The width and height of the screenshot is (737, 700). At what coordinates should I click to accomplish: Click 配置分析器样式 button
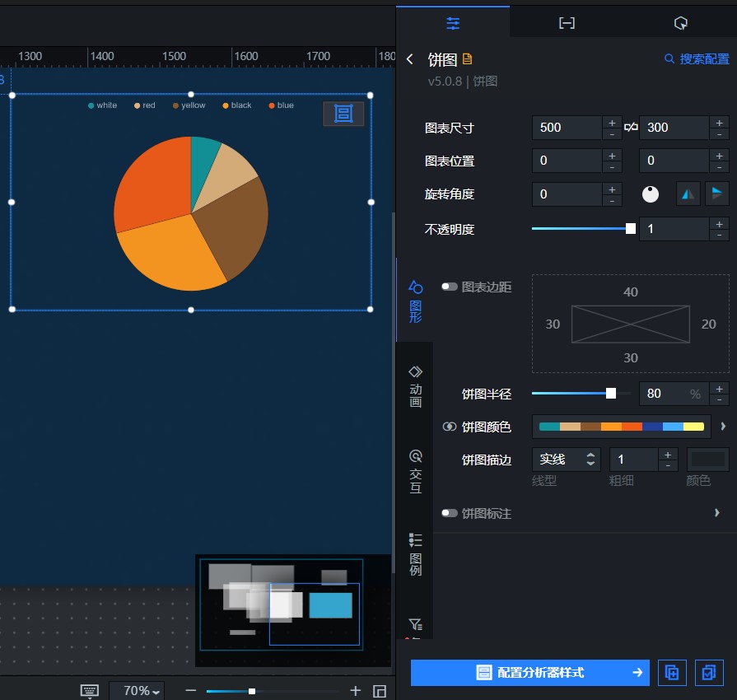[x=529, y=673]
